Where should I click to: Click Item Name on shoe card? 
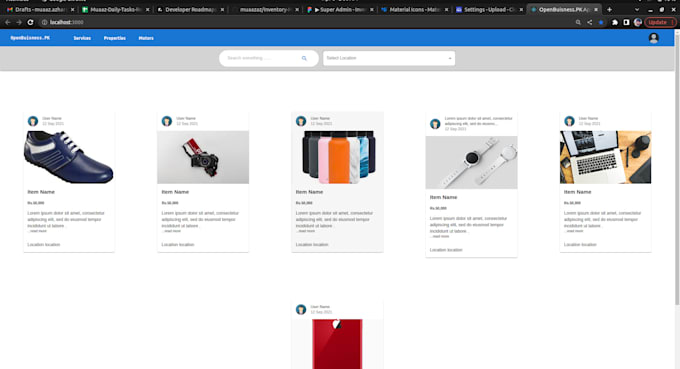41,192
